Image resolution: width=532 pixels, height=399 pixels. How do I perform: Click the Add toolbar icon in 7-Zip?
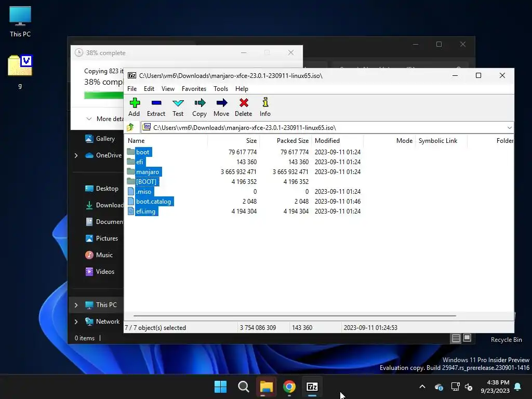135,107
